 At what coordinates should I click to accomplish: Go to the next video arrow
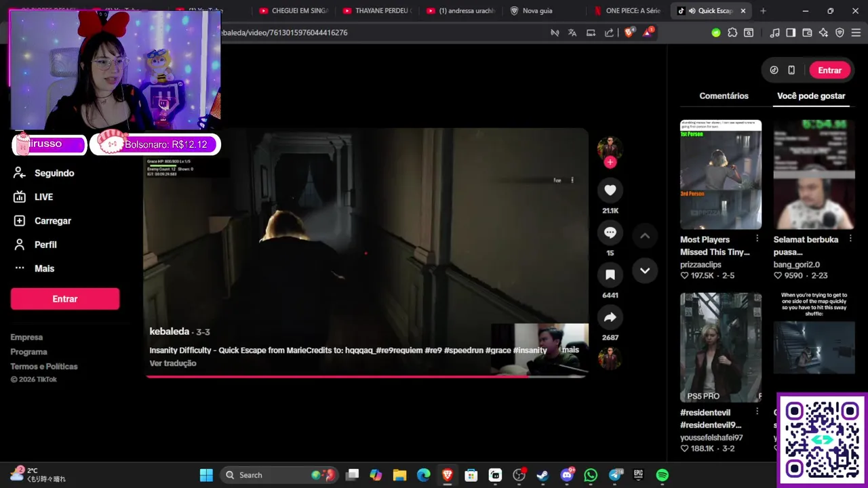pos(645,270)
